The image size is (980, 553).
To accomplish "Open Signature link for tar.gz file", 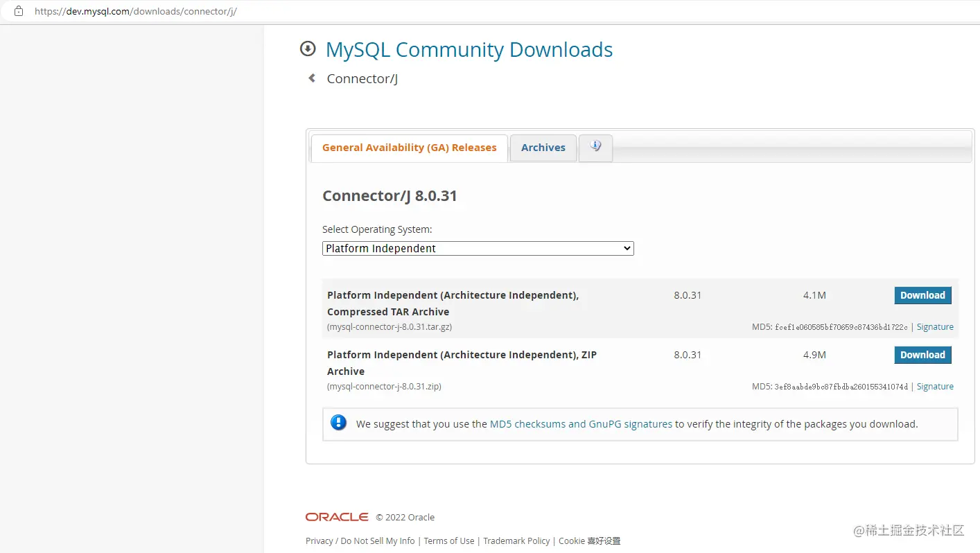I will coord(935,327).
